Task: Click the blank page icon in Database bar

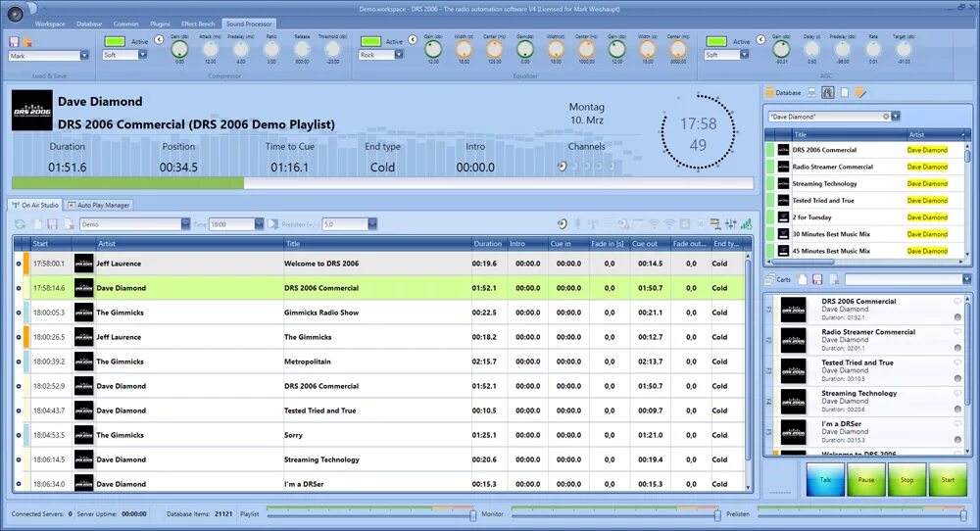Action: coord(845,92)
